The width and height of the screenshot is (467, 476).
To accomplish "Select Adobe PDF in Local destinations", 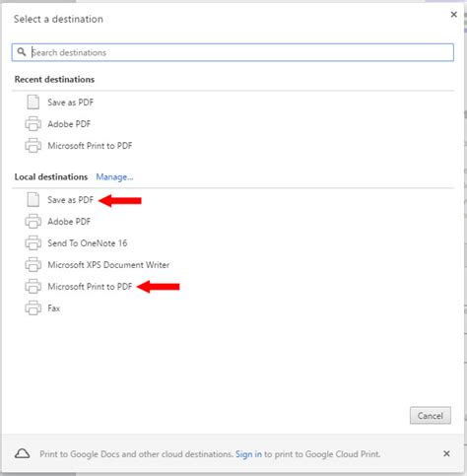I will [x=69, y=222].
